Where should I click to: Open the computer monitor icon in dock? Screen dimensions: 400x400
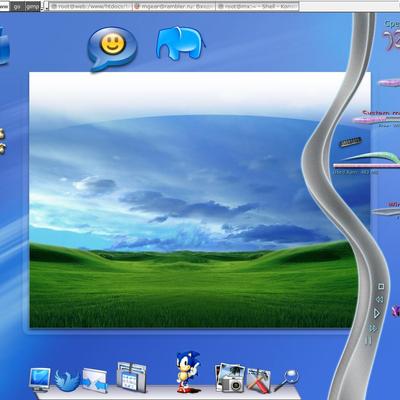pos(40,379)
